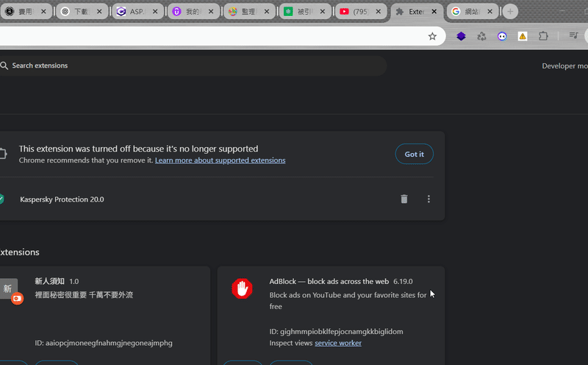Close the 網站 Google tab
Image resolution: width=588 pixels, height=365 pixels.
[x=490, y=12]
